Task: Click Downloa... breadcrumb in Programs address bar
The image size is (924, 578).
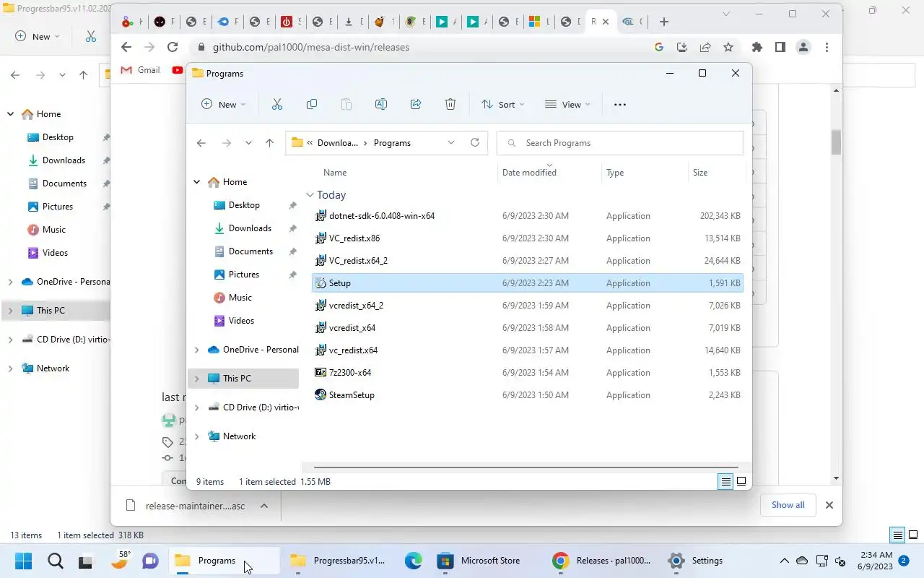Action: pos(338,143)
